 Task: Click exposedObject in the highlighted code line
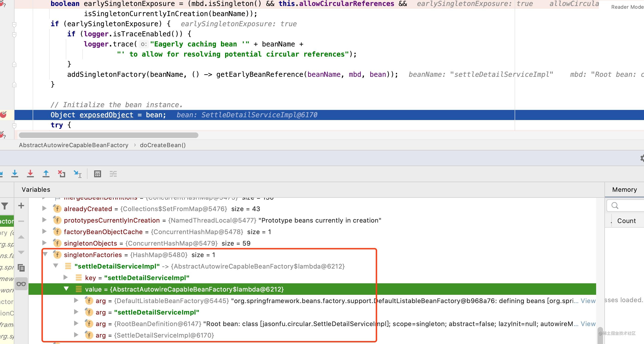click(106, 115)
